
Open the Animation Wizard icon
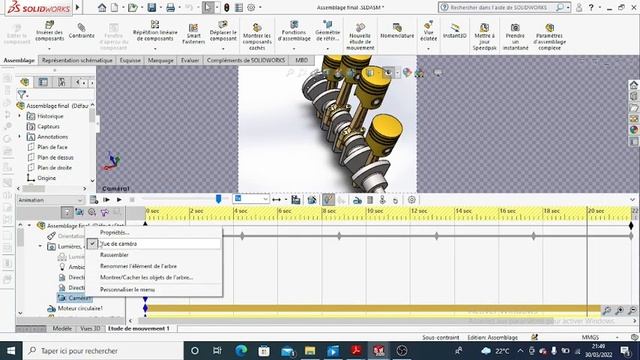click(312, 200)
